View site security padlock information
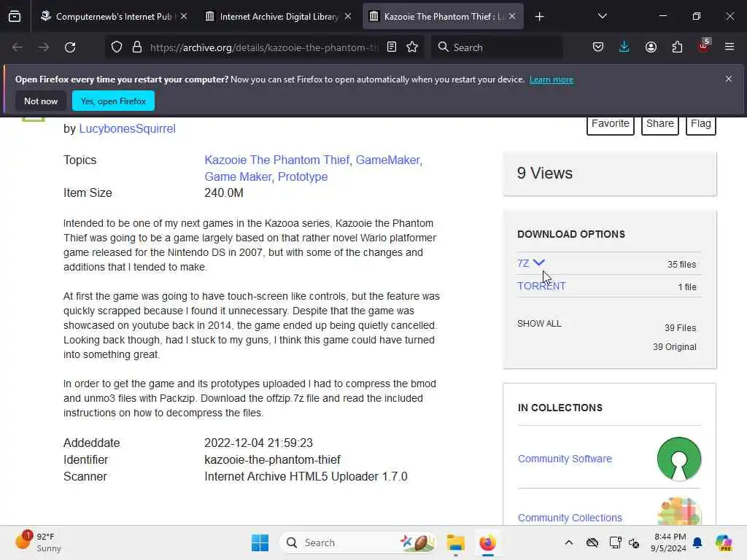The width and height of the screenshot is (747, 560). [x=137, y=47]
